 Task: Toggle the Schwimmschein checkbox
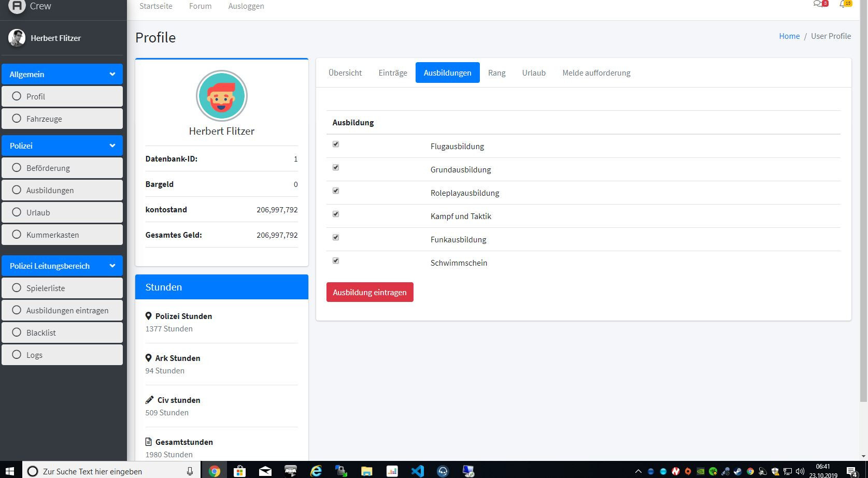click(336, 261)
